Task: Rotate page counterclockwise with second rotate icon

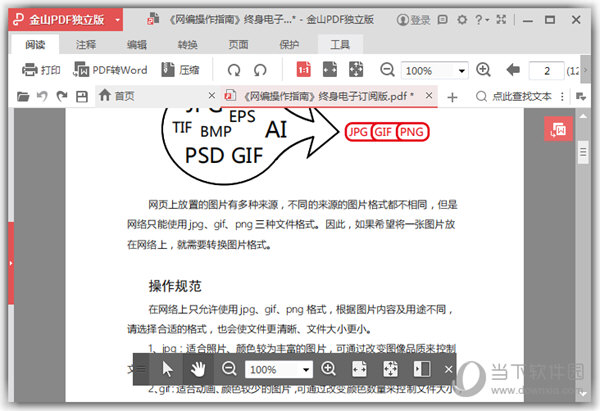Action: click(x=260, y=70)
